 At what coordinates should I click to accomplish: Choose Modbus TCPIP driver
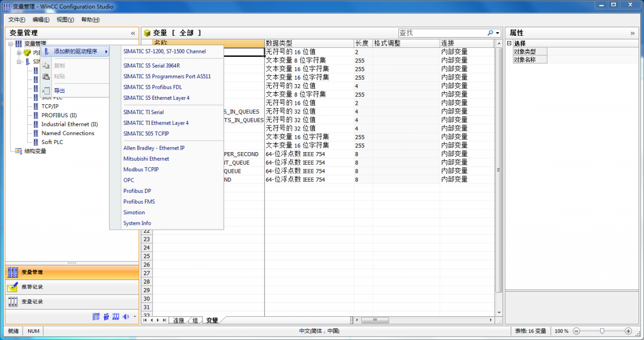167,170
